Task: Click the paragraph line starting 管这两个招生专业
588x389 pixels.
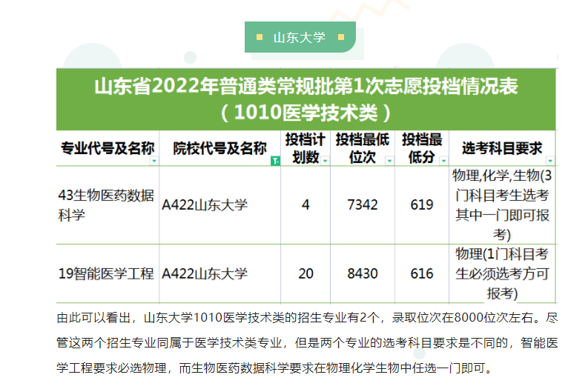Action: click(x=307, y=343)
